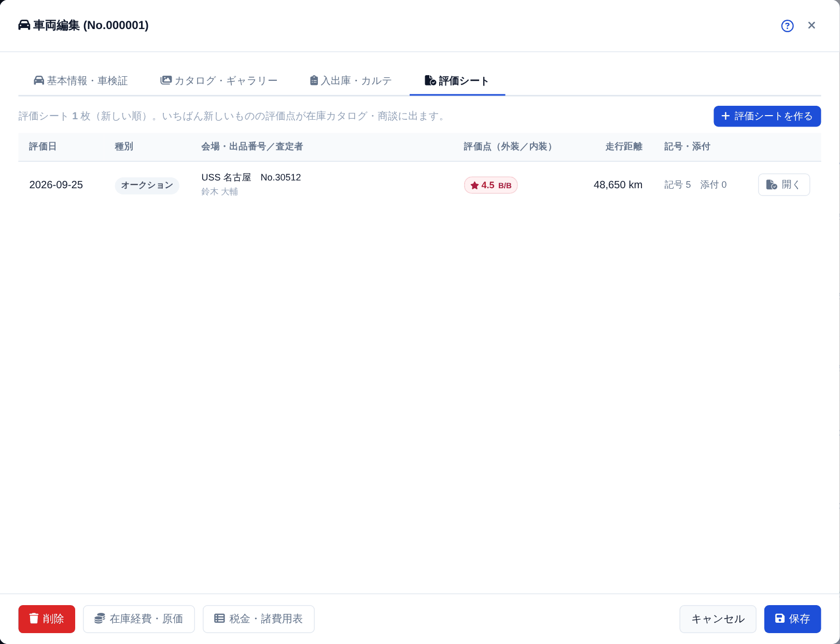Open the 2026-09-25 evaluation sheet with 開く
This screenshot has width=840, height=644.
click(783, 185)
